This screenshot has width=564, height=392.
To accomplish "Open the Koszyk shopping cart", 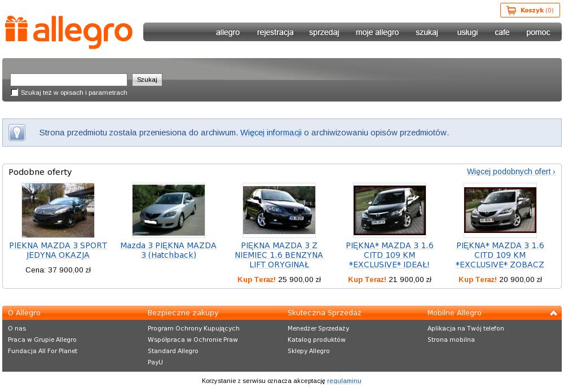I will tap(530, 10).
